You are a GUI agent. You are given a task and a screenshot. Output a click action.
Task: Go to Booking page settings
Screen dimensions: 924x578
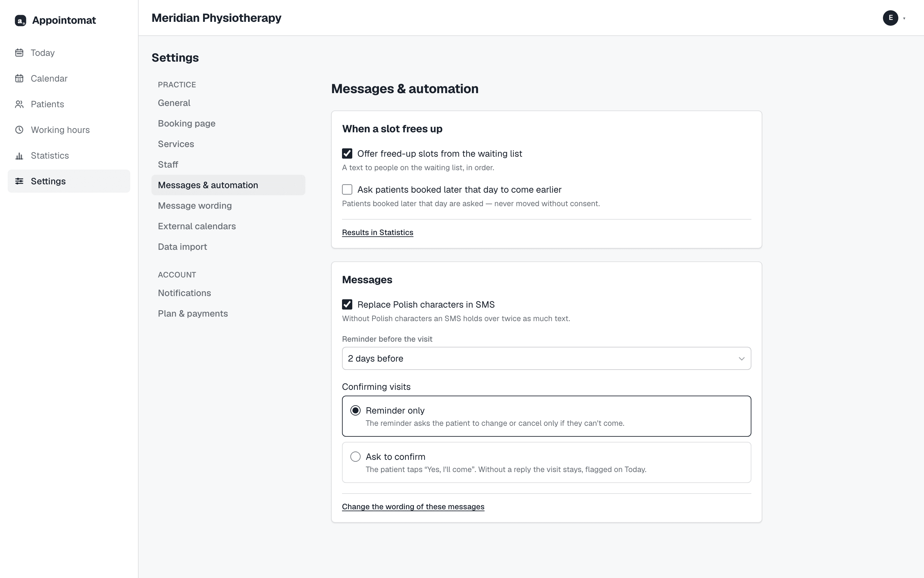click(228, 124)
